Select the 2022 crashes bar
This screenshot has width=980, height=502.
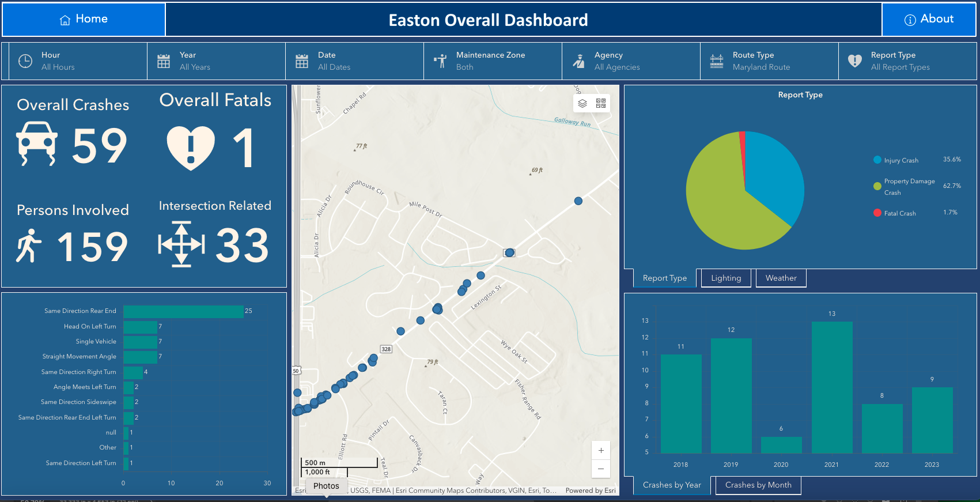(x=882, y=428)
